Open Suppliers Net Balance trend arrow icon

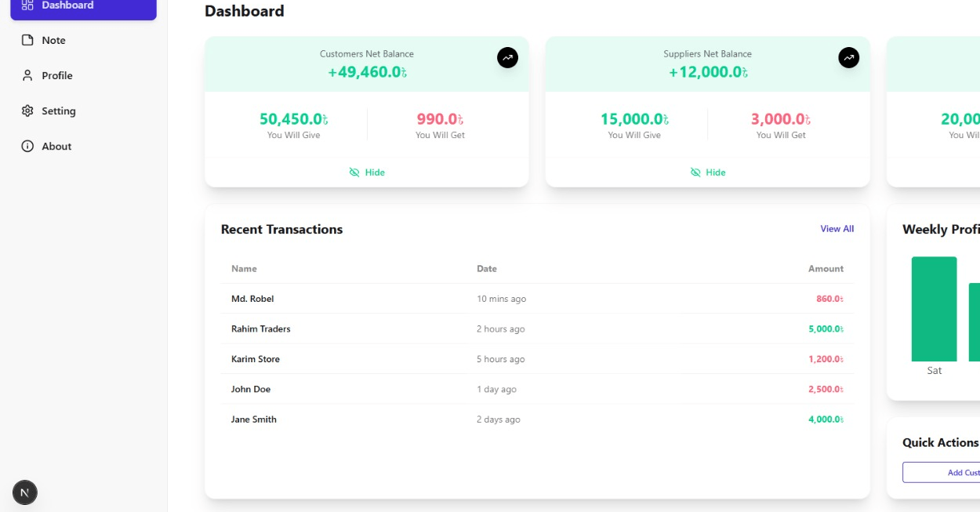pyautogui.click(x=848, y=57)
